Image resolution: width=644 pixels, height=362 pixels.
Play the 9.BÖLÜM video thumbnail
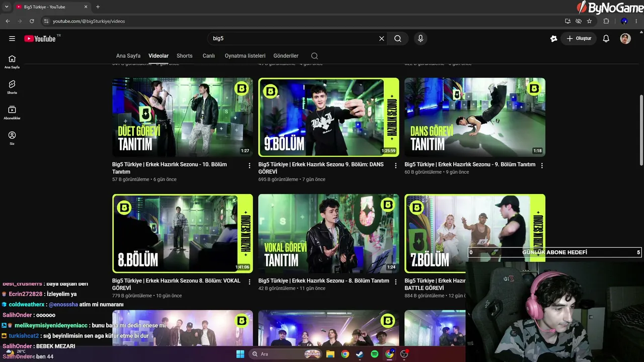[x=329, y=117]
